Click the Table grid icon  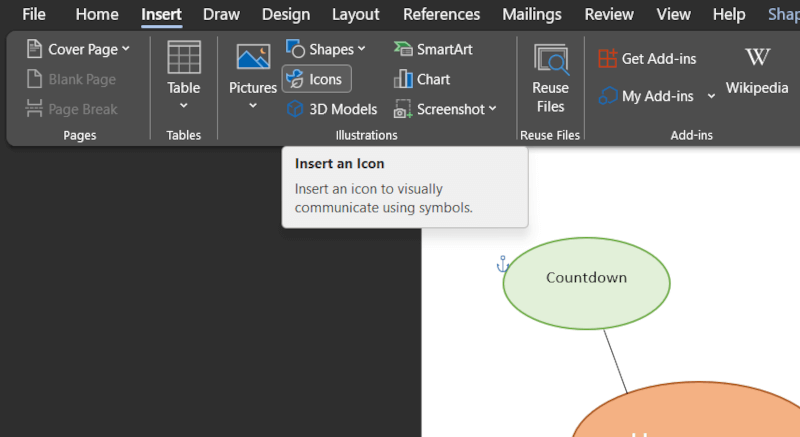coord(184,58)
